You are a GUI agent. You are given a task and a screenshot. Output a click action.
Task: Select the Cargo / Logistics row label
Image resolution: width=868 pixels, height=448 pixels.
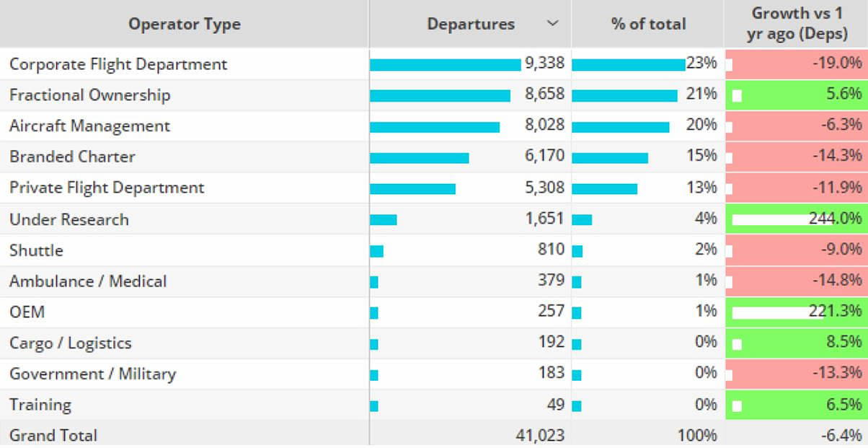[71, 343]
